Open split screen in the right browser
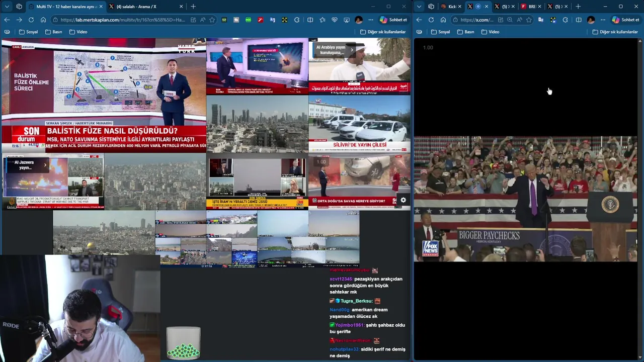Image resolution: width=644 pixels, height=362 pixels. pyautogui.click(x=579, y=20)
